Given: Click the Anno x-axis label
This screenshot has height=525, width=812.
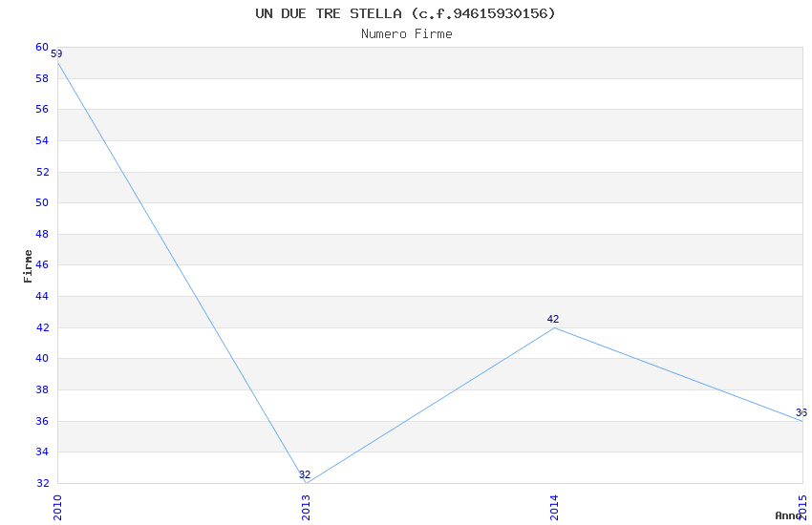Looking at the screenshot, I should 788,515.
